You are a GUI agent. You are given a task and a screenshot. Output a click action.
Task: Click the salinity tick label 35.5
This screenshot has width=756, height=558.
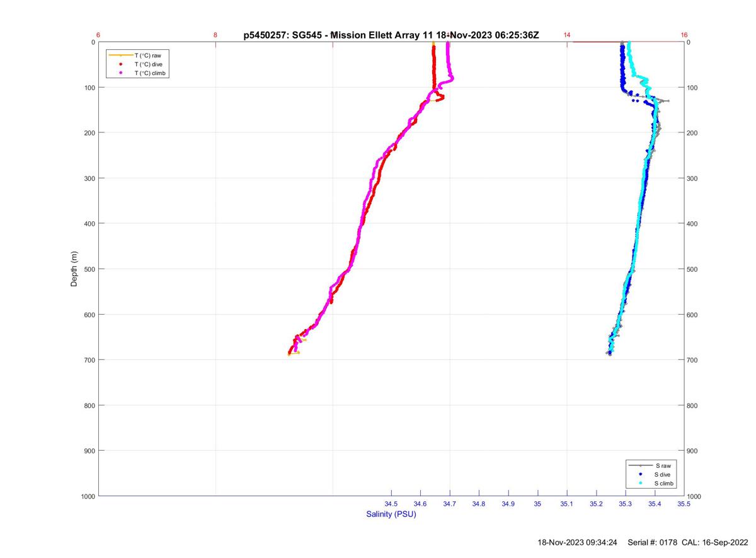click(x=684, y=504)
